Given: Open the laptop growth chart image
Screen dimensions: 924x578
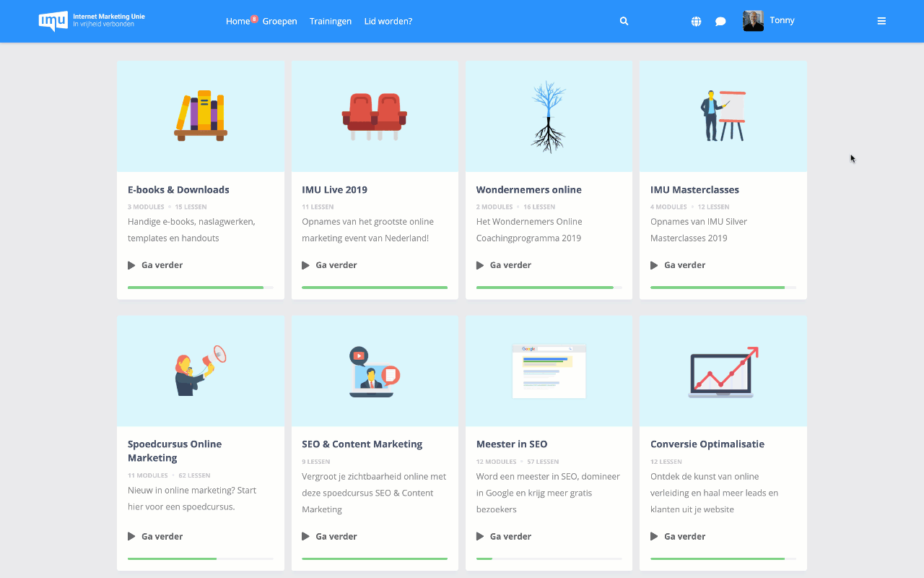Looking at the screenshot, I should (x=723, y=371).
